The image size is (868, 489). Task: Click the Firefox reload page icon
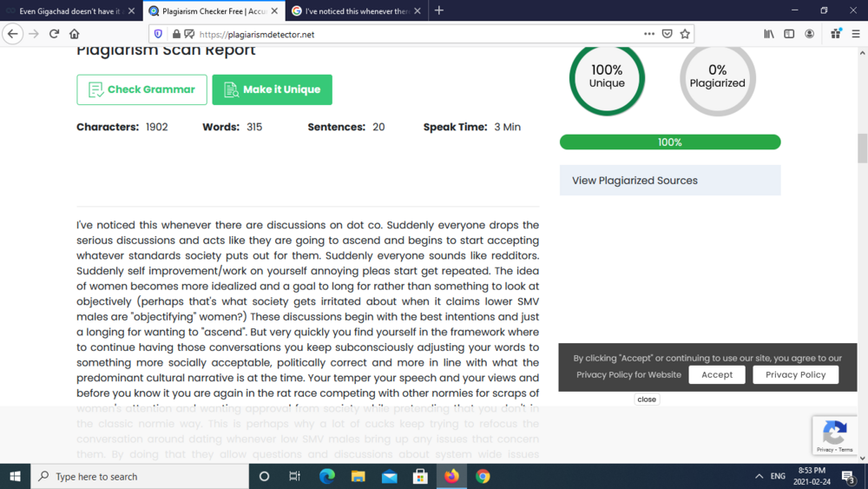click(54, 34)
